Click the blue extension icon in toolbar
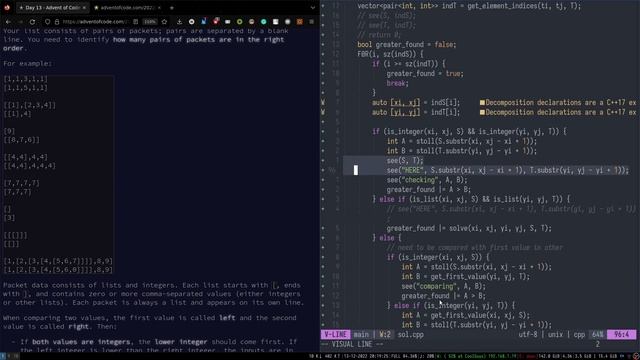 pyautogui.click(x=204, y=21)
